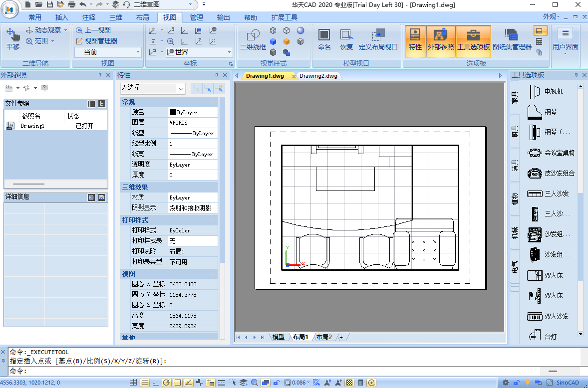Image resolution: width=588 pixels, height=388 pixels.
Task: Click the print icon in quick access toolbar
Action: [71, 4]
